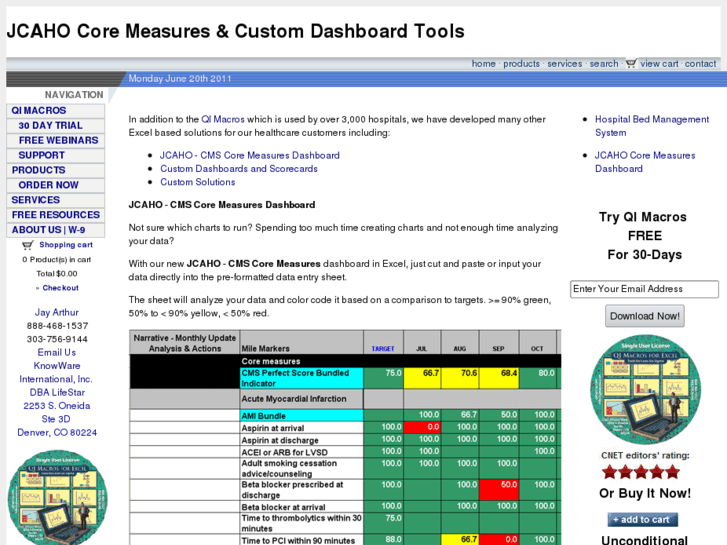Click the QI Macros CD image under Download Now
This screenshot has height=545, width=727.
tap(645, 389)
